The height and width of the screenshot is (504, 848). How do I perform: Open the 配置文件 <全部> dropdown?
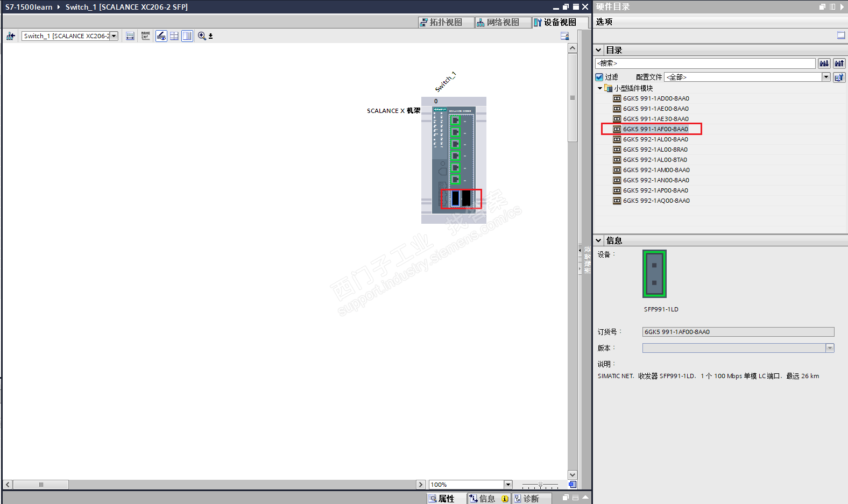(826, 77)
